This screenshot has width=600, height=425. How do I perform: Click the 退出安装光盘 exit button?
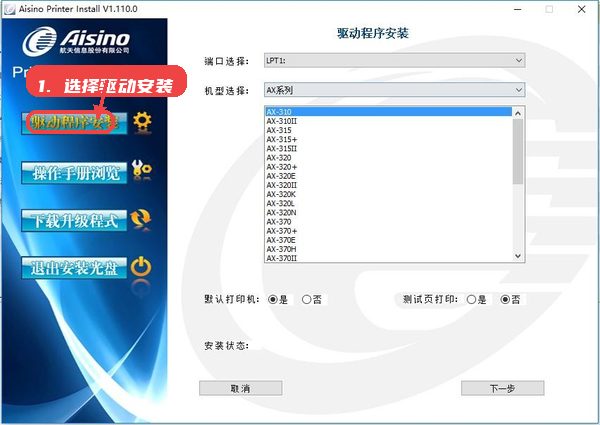74,268
